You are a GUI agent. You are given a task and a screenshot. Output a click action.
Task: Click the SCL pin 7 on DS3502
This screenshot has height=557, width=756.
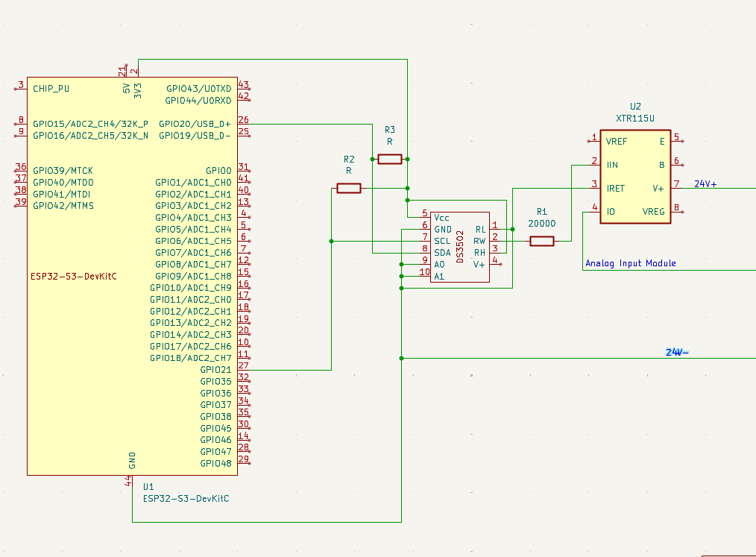(x=424, y=241)
